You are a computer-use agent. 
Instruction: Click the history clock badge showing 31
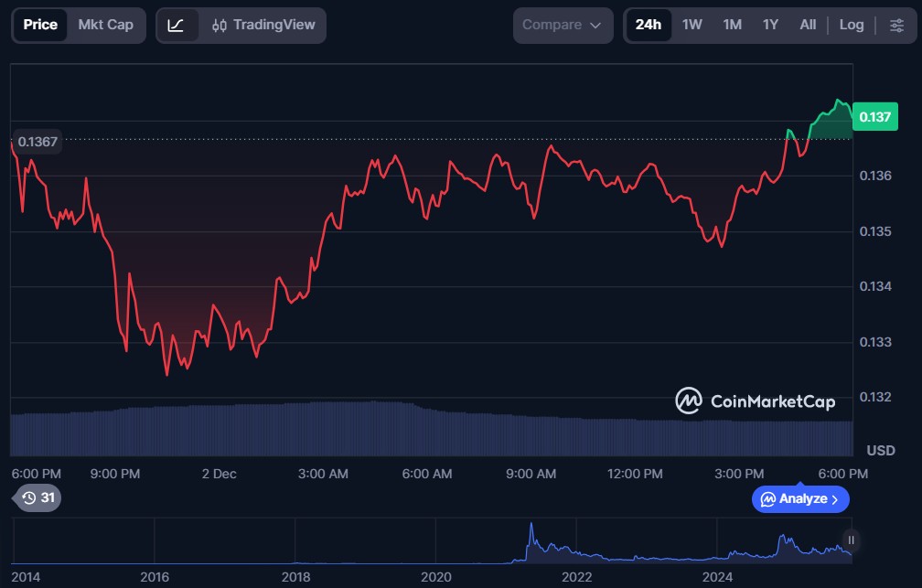click(38, 498)
